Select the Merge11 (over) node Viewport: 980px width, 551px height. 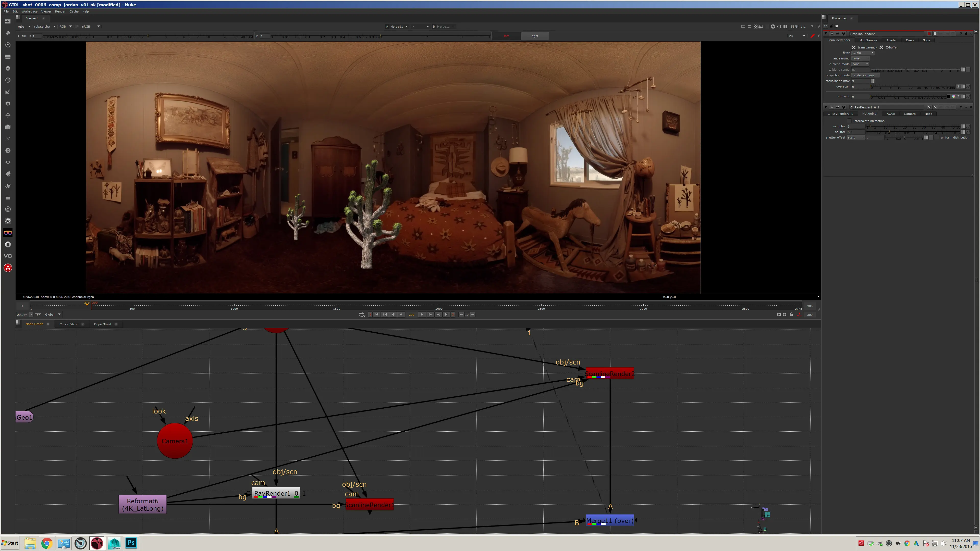[610, 521]
